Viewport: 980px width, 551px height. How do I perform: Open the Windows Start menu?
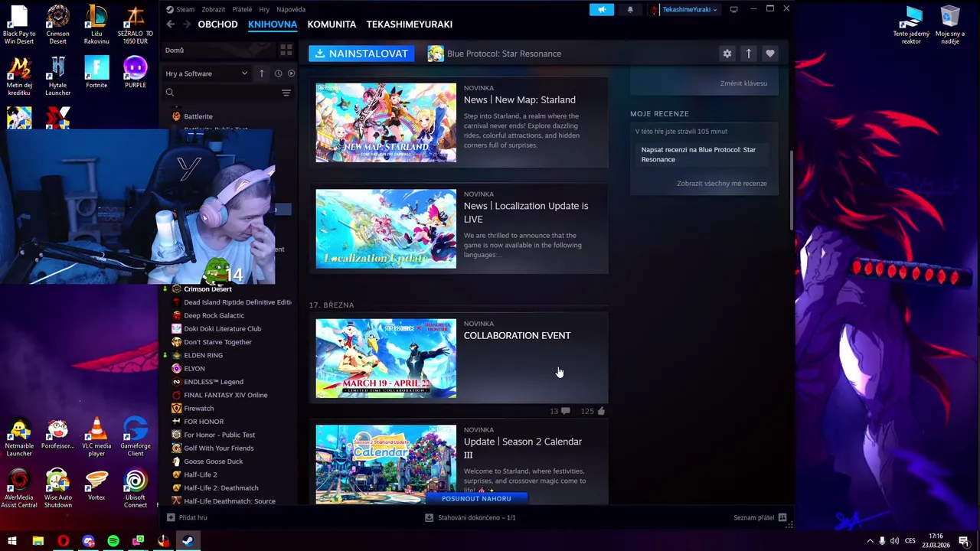12,541
